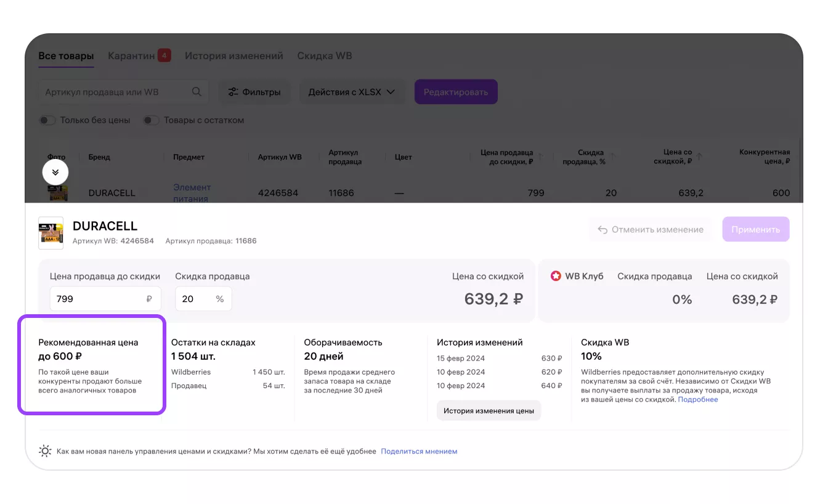Click the Продавец stock row 54 шт.
The width and height of the screenshot is (828, 504).
pyautogui.click(x=228, y=386)
